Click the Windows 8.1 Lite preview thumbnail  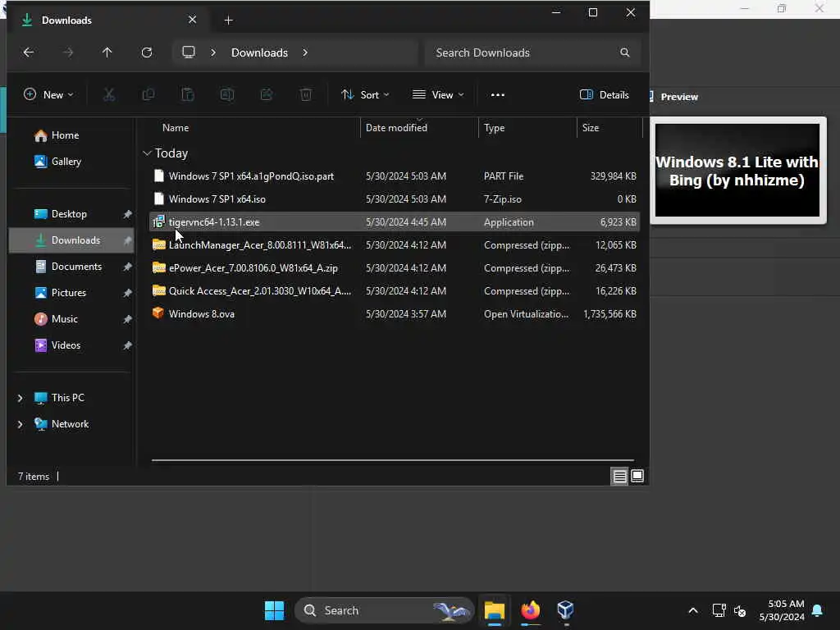point(737,171)
